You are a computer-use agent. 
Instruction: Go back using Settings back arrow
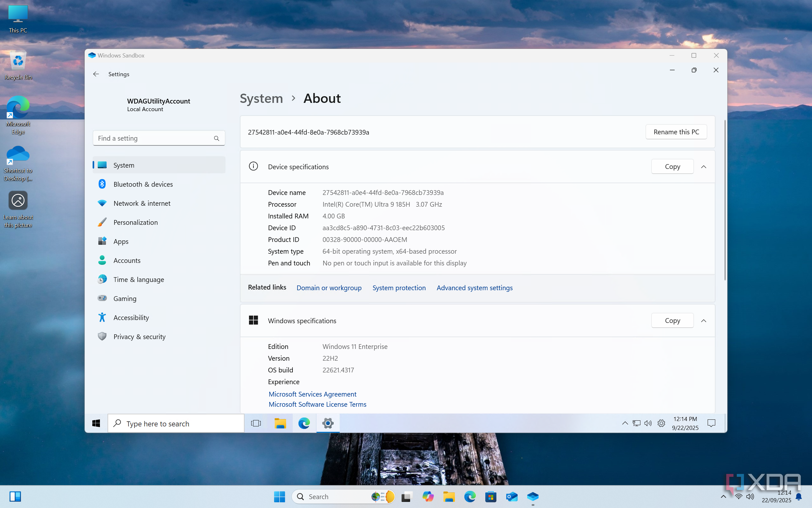coord(96,74)
